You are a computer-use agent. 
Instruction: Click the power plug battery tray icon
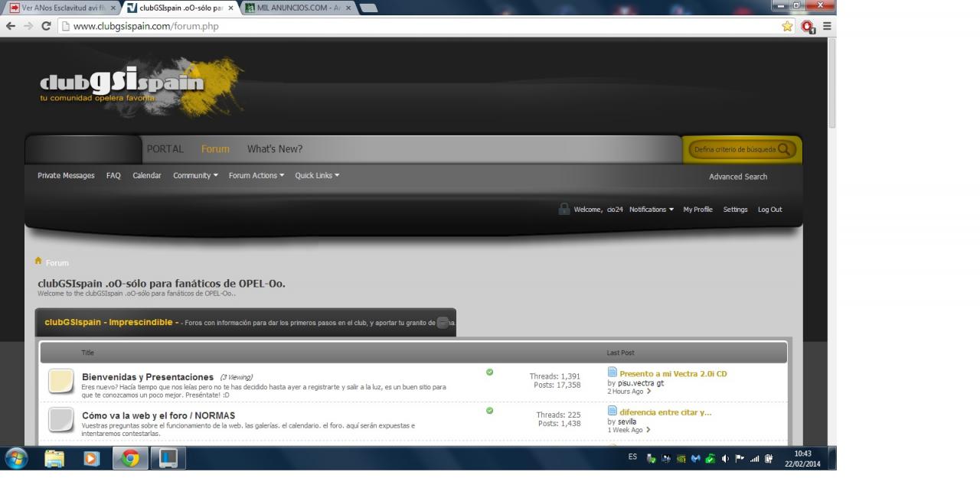(x=768, y=458)
